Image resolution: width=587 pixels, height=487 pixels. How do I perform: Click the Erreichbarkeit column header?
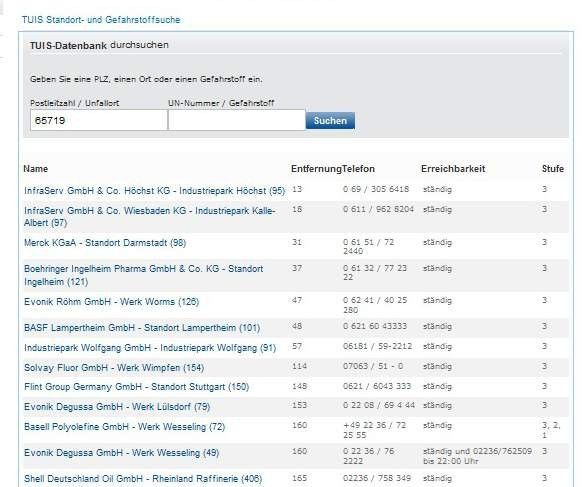point(453,169)
